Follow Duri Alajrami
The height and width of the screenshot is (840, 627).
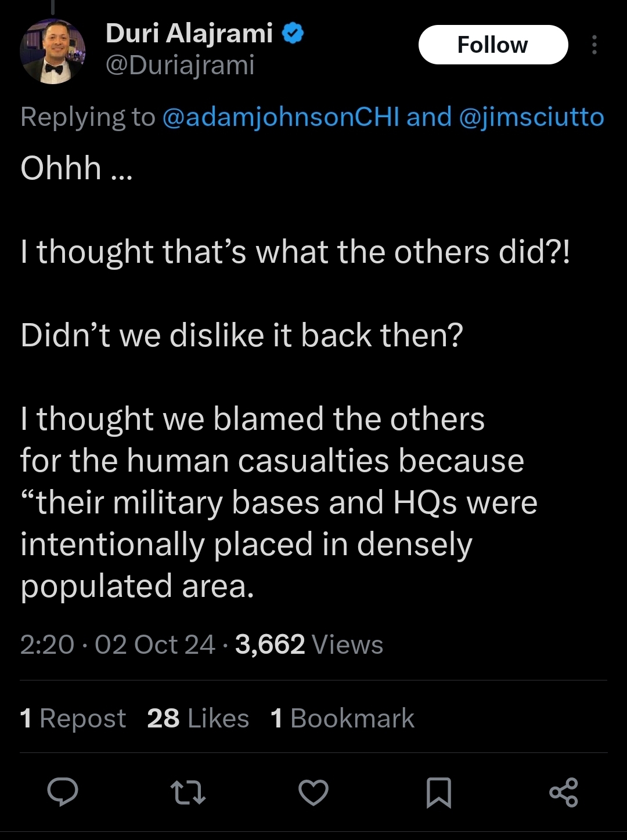(493, 45)
